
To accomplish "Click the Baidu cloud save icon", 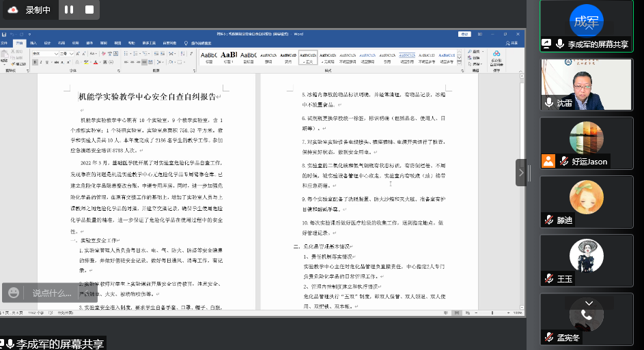I will click(496, 56).
